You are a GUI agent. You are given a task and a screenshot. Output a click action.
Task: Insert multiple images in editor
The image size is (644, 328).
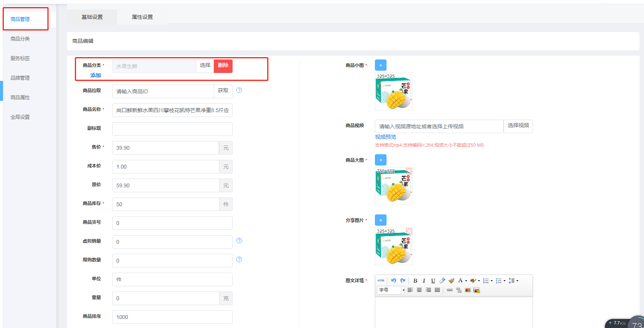[x=477, y=290]
